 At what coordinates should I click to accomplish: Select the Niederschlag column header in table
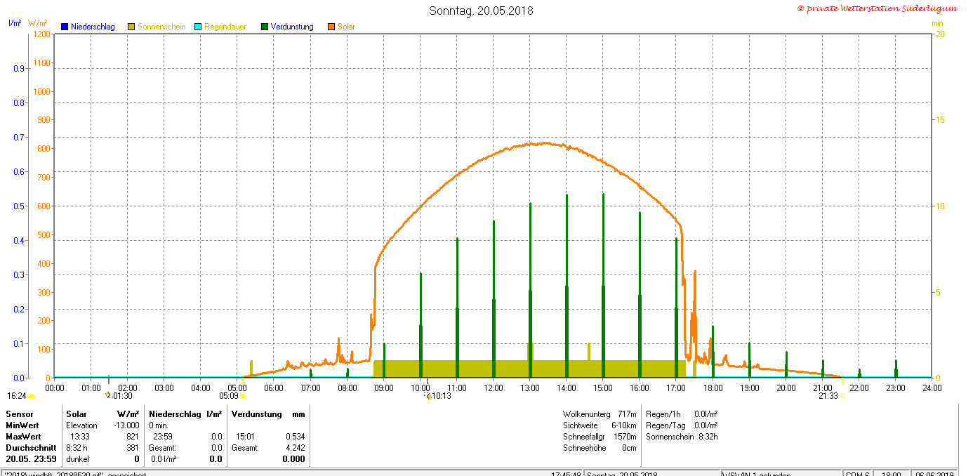[174, 414]
